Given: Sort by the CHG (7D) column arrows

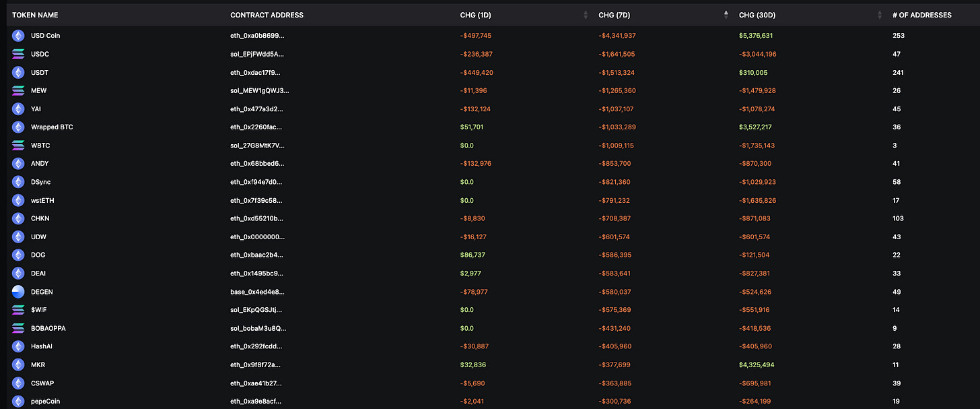Looking at the screenshot, I should pos(726,15).
